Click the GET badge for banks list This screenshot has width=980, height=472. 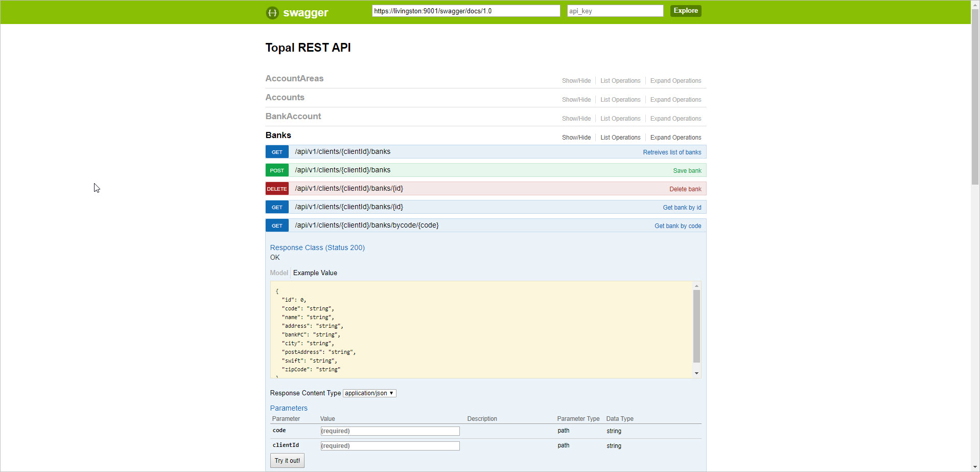click(277, 152)
